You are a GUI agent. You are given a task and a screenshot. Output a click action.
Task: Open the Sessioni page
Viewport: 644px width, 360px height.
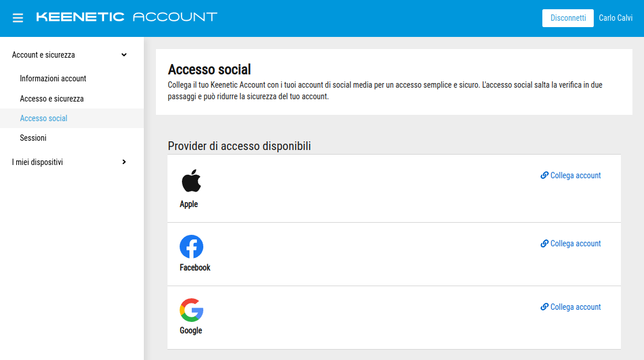click(x=33, y=138)
